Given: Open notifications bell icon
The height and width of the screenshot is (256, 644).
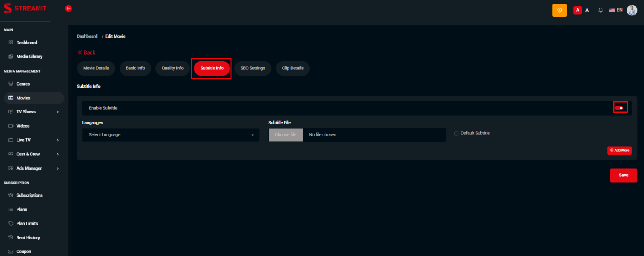Looking at the screenshot, I should (x=600, y=10).
